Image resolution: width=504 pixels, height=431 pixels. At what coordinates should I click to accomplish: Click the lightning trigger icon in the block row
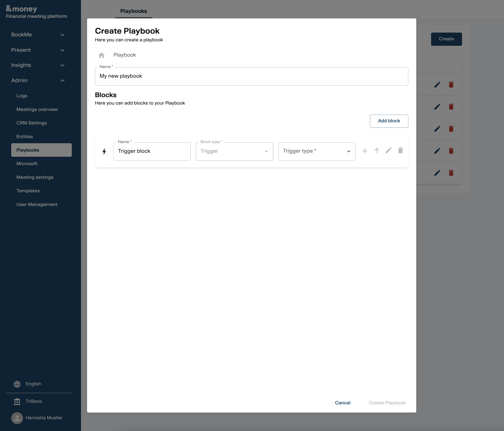pos(104,151)
